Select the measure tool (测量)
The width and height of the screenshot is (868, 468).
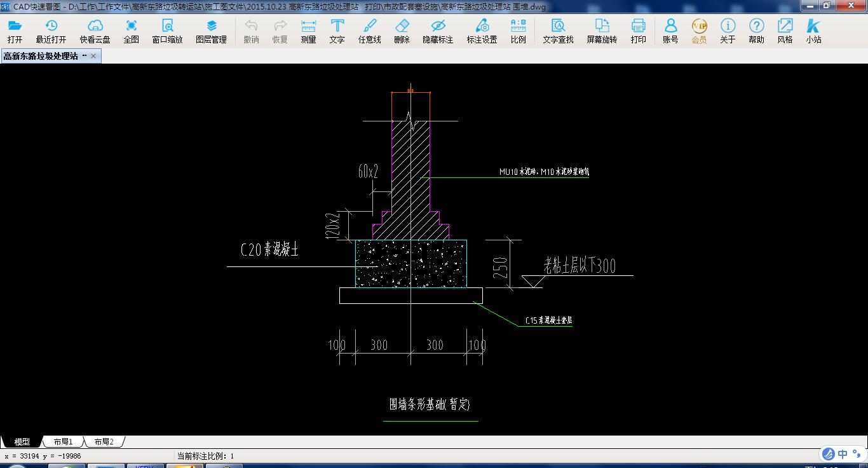click(x=308, y=31)
